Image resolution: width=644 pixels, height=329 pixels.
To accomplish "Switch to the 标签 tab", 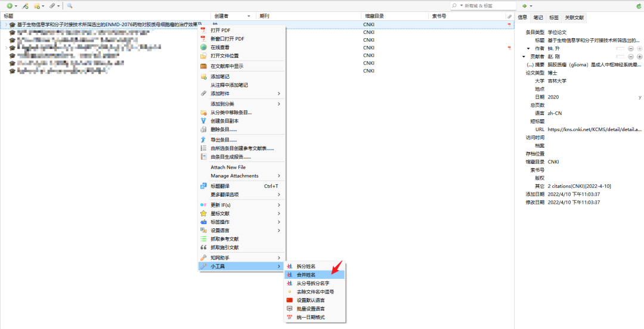I will (553, 17).
